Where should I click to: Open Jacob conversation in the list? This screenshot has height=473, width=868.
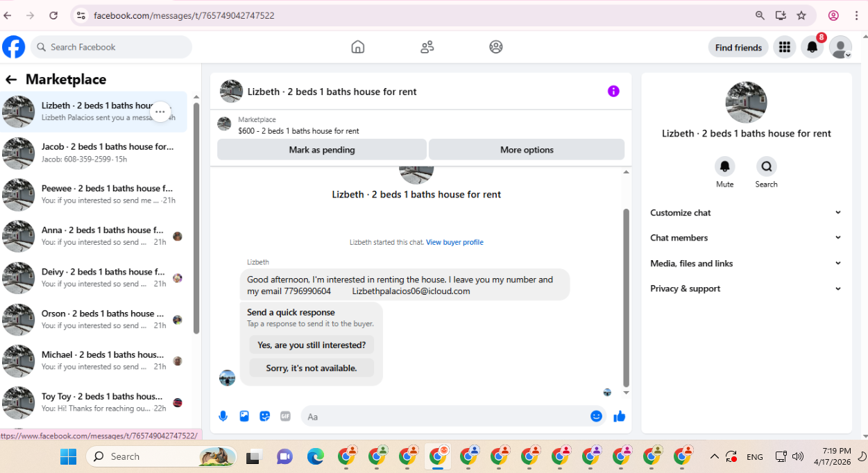pyautogui.click(x=94, y=153)
